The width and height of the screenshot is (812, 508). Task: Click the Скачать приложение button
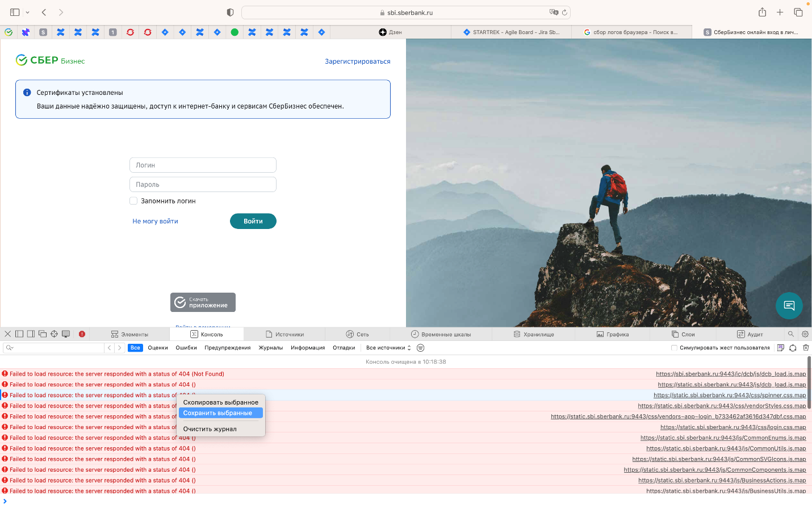click(x=203, y=302)
